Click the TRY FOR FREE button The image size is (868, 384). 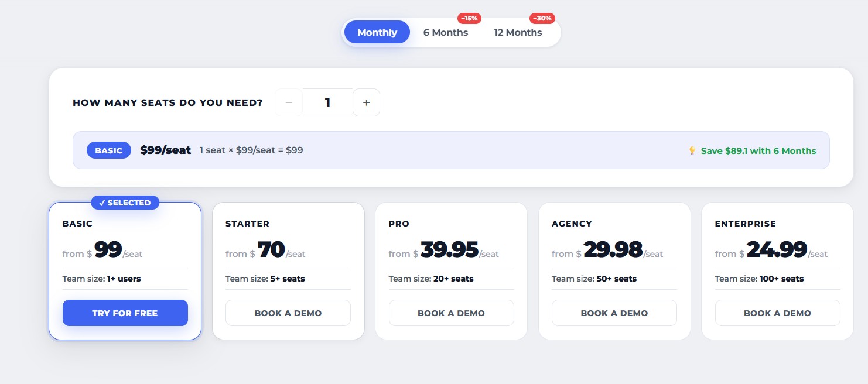tap(125, 313)
